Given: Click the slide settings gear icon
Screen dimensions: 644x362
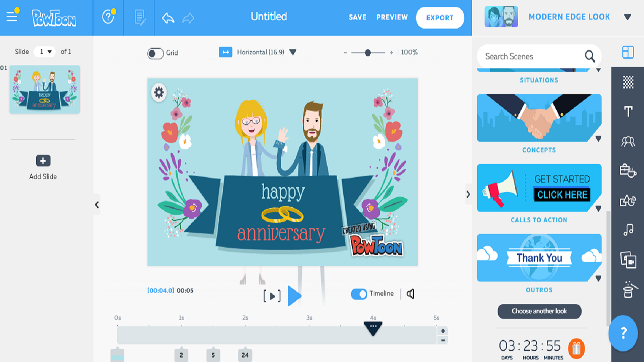Looking at the screenshot, I should pyautogui.click(x=159, y=93).
